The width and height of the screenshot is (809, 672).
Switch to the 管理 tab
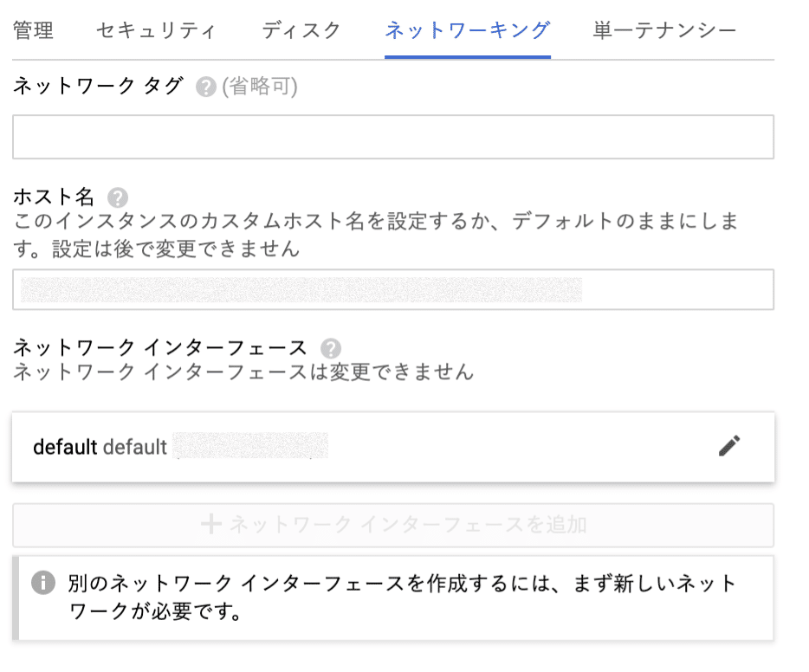click(31, 29)
